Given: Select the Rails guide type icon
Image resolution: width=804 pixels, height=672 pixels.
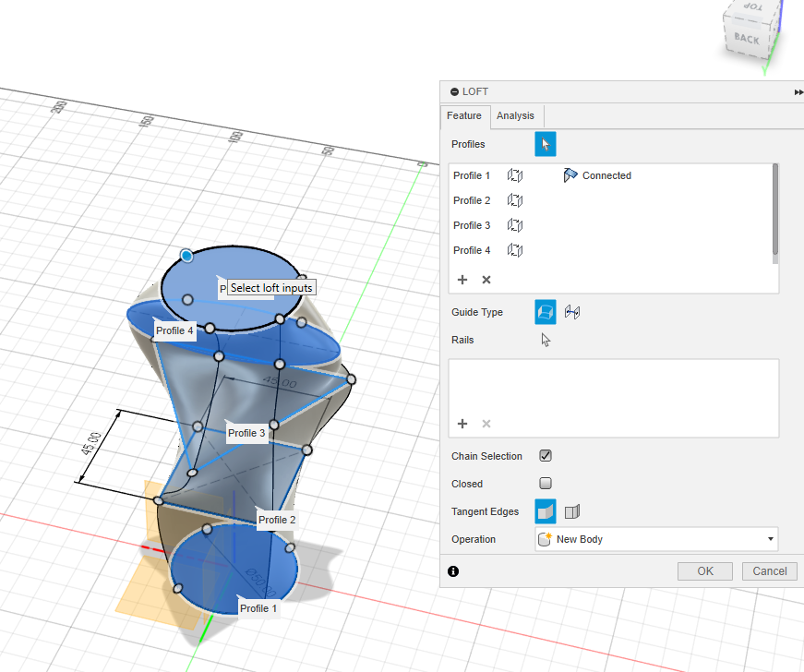Looking at the screenshot, I should pos(545,312).
